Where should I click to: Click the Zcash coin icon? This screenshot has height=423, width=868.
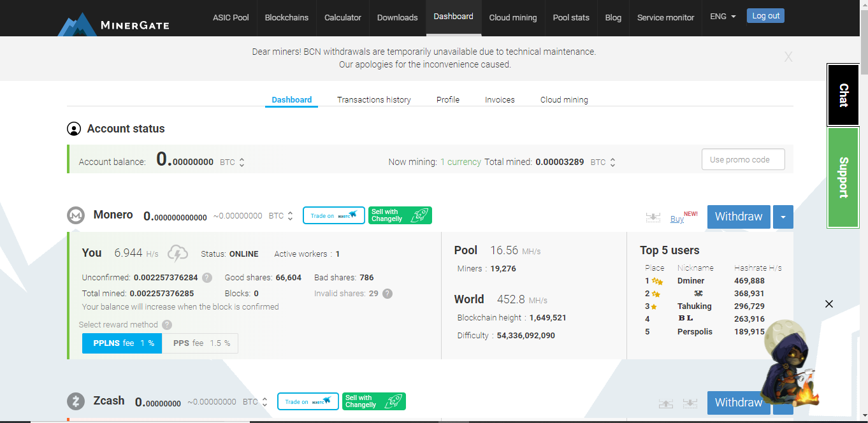pyautogui.click(x=76, y=401)
